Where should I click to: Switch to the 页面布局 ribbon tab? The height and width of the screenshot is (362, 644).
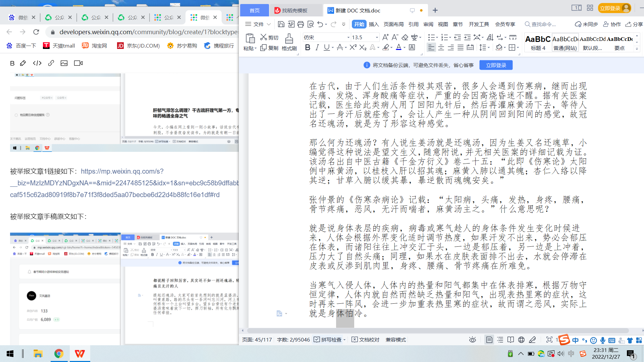pos(393,24)
